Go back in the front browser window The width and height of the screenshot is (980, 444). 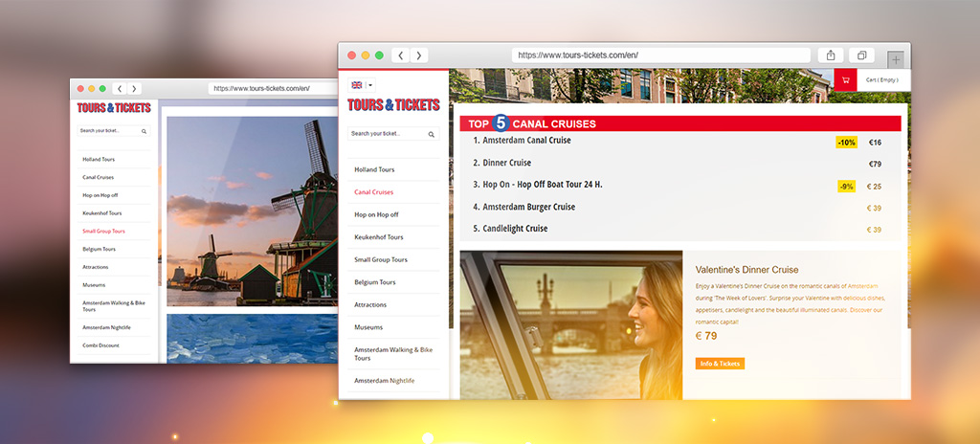click(x=400, y=55)
